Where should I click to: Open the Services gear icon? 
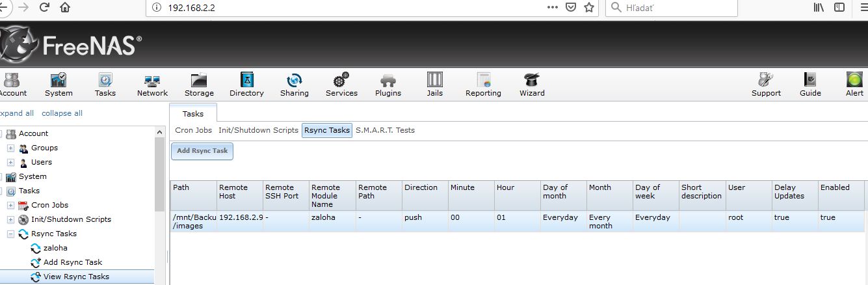[341, 80]
